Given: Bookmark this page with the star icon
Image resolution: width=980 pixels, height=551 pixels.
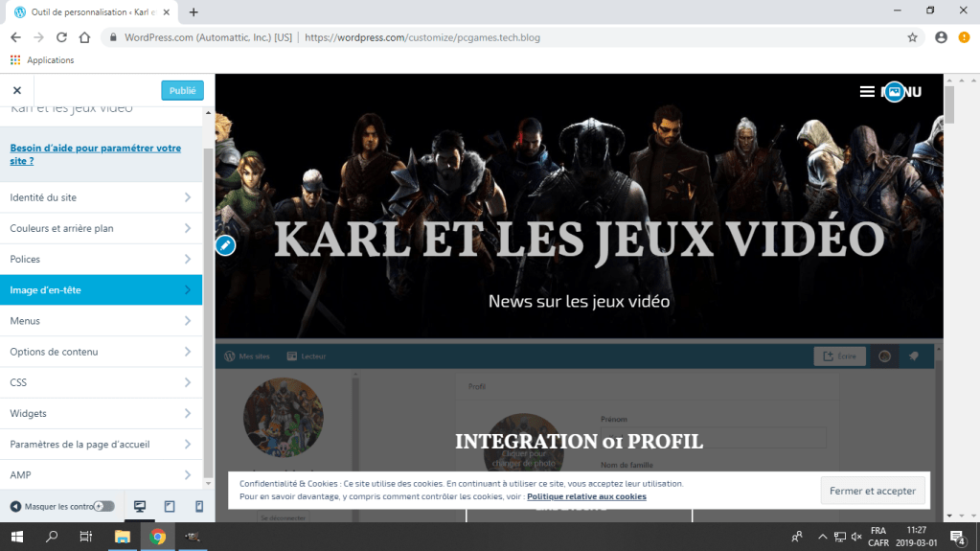Looking at the screenshot, I should coord(912,37).
